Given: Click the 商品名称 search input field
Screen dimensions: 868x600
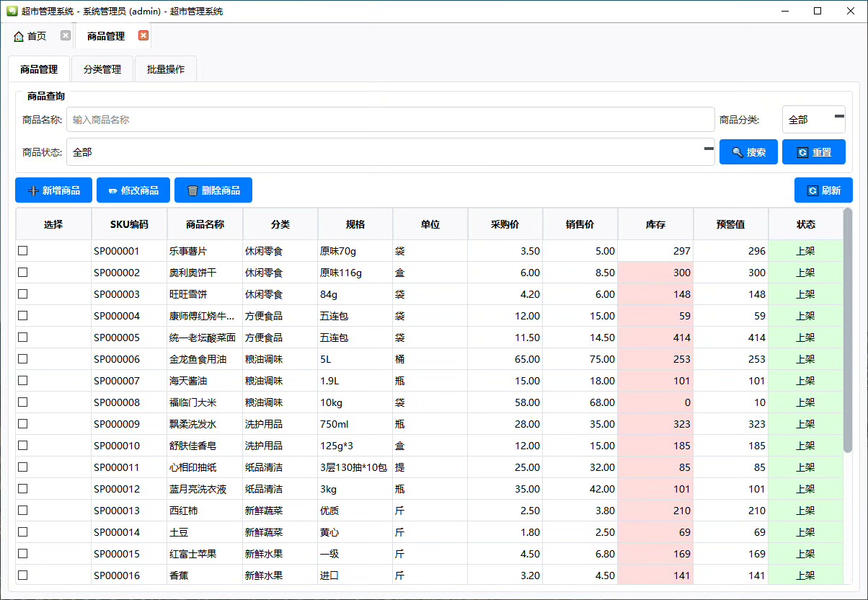Looking at the screenshot, I should [390, 120].
